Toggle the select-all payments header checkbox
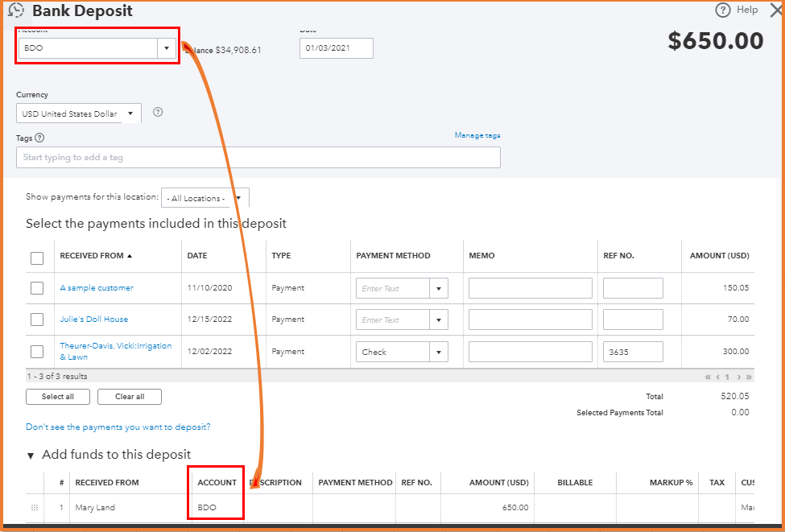 [37, 258]
